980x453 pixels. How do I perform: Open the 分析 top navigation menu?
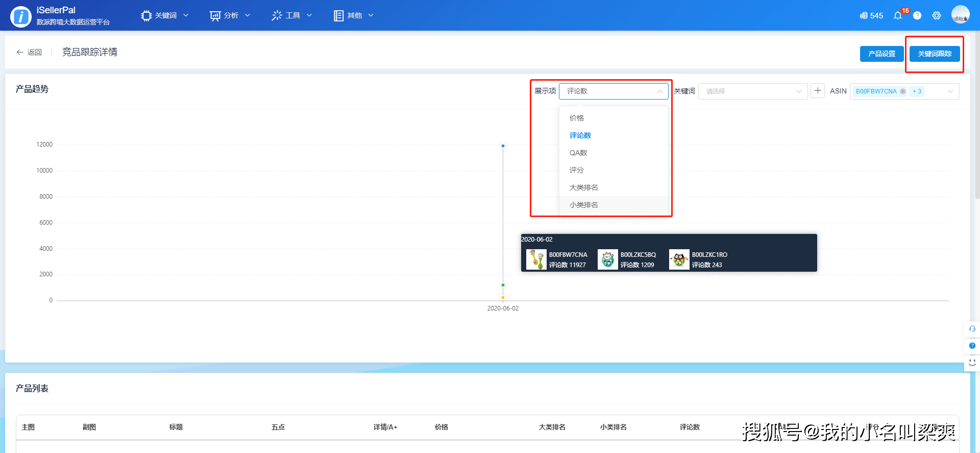pos(230,16)
